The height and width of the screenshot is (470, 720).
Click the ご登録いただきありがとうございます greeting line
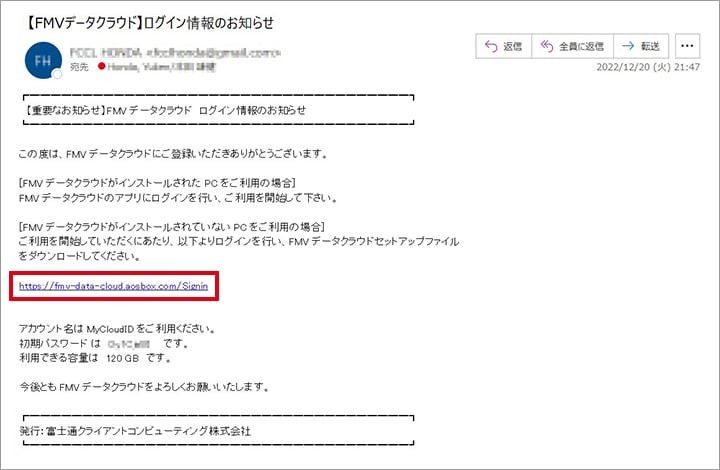[x=174, y=154]
